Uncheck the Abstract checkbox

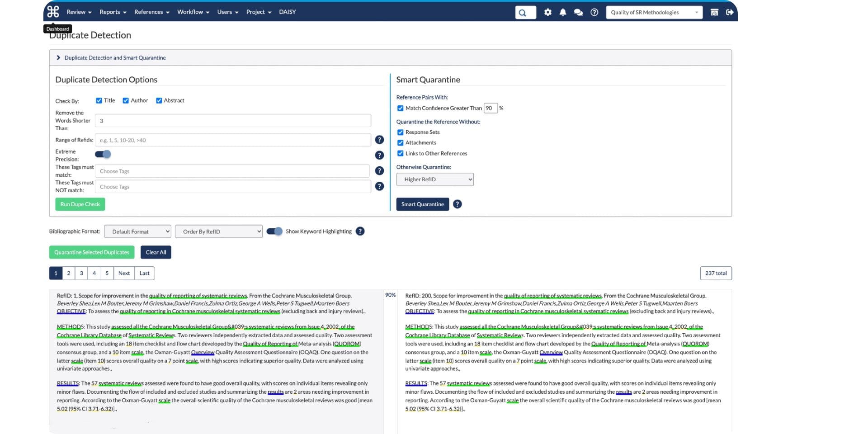coord(159,100)
